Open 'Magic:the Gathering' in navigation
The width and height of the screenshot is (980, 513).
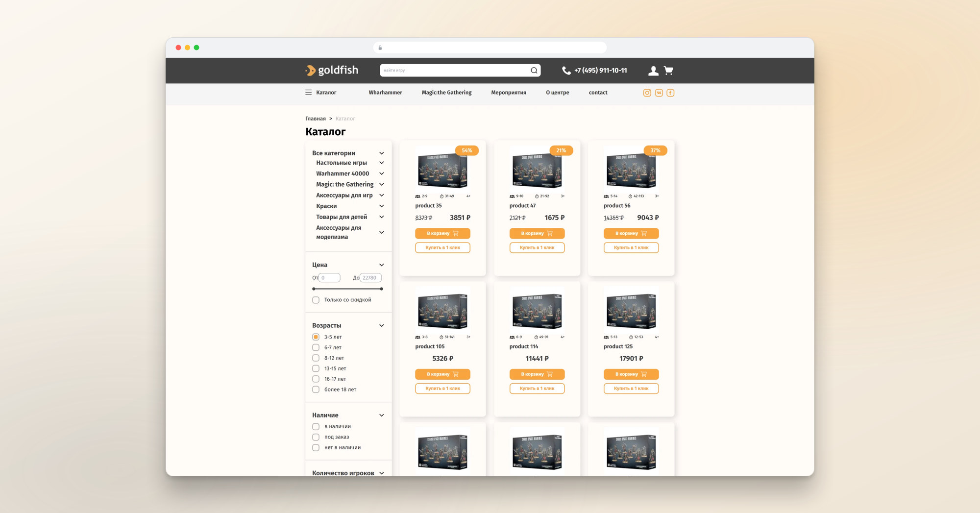446,93
